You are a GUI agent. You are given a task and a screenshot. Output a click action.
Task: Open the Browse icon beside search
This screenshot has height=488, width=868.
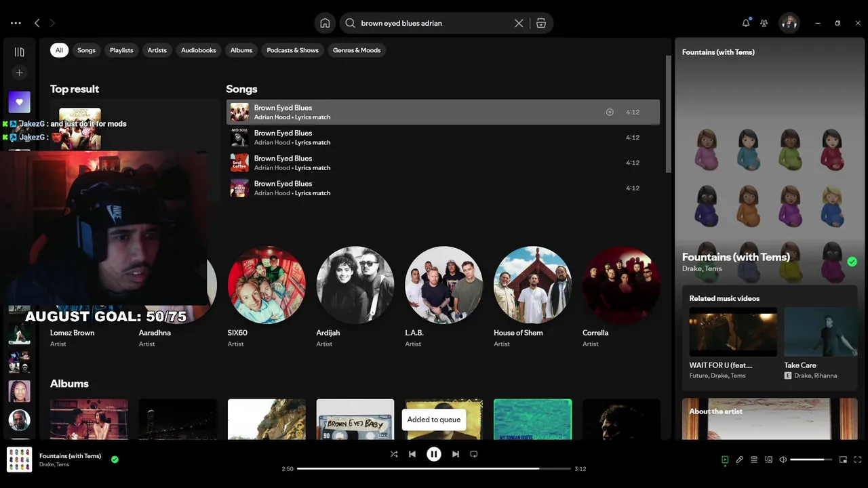pos(541,23)
